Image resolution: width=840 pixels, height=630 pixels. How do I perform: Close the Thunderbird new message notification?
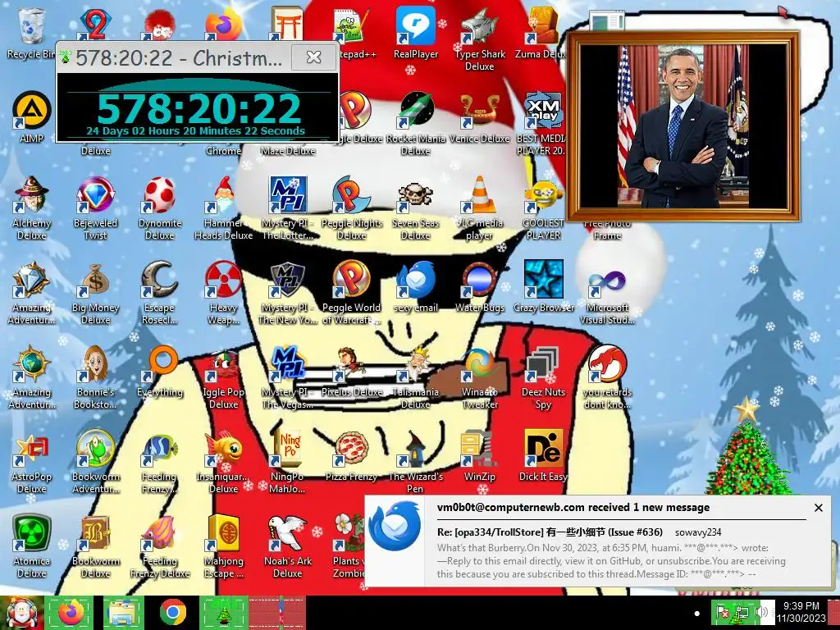point(818,508)
